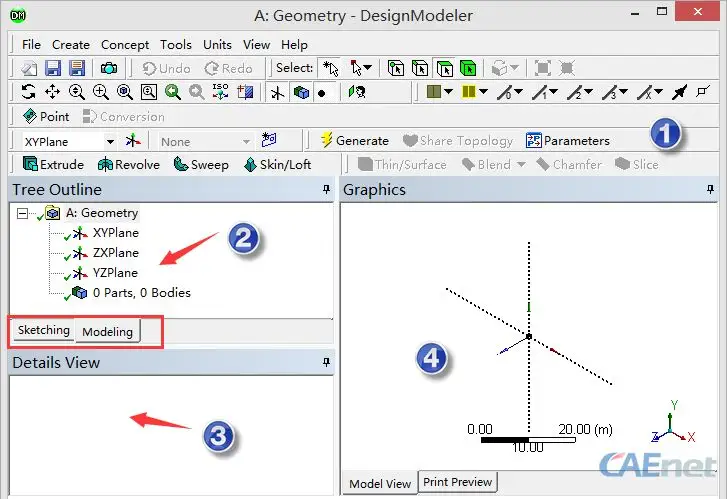Set the Isometric (ISO) view
This screenshot has width=727, height=499.
coord(220,91)
